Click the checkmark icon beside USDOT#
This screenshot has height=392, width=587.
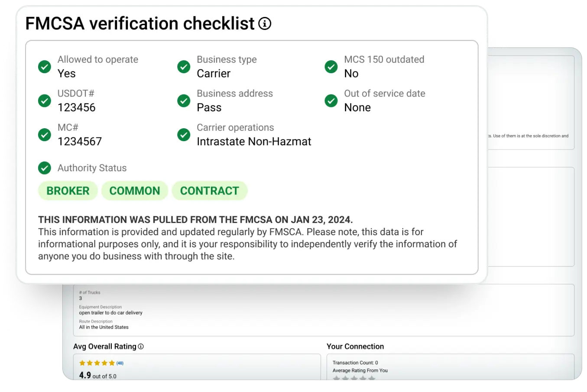coord(45,100)
